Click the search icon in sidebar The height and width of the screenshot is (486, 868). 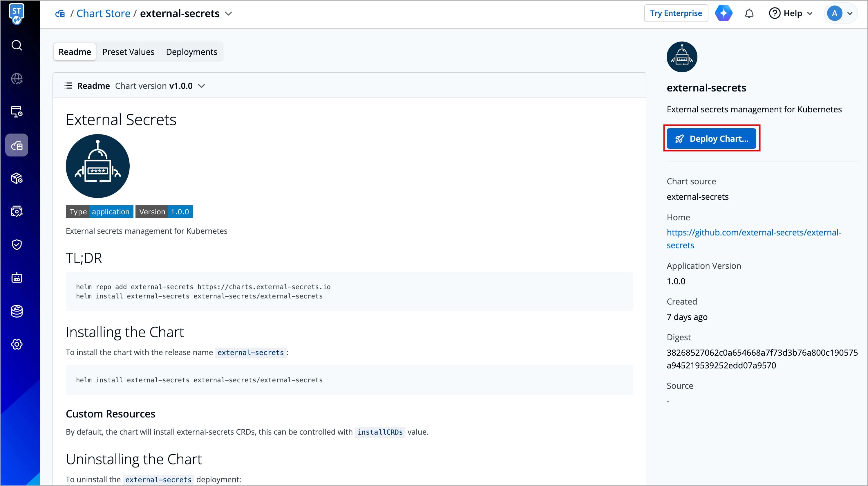[x=17, y=45]
